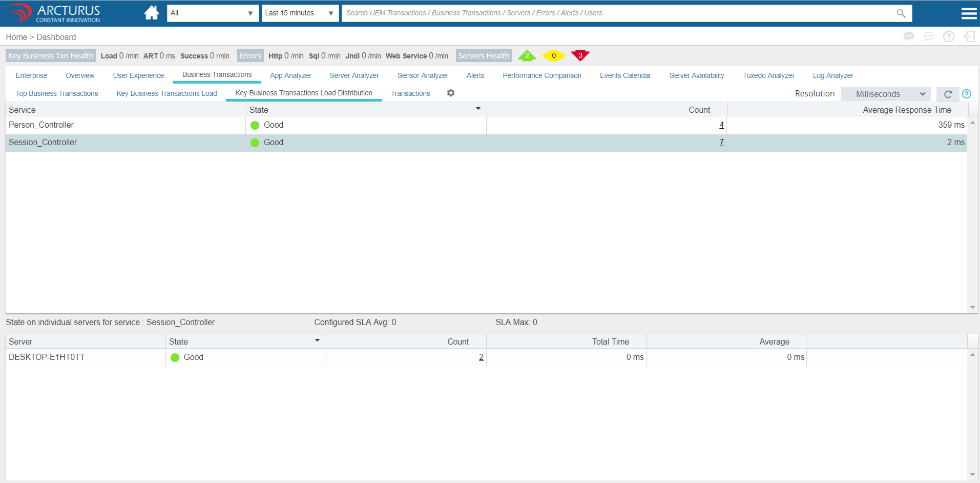Open the settings gear next to Transactions

[x=451, y=93]
